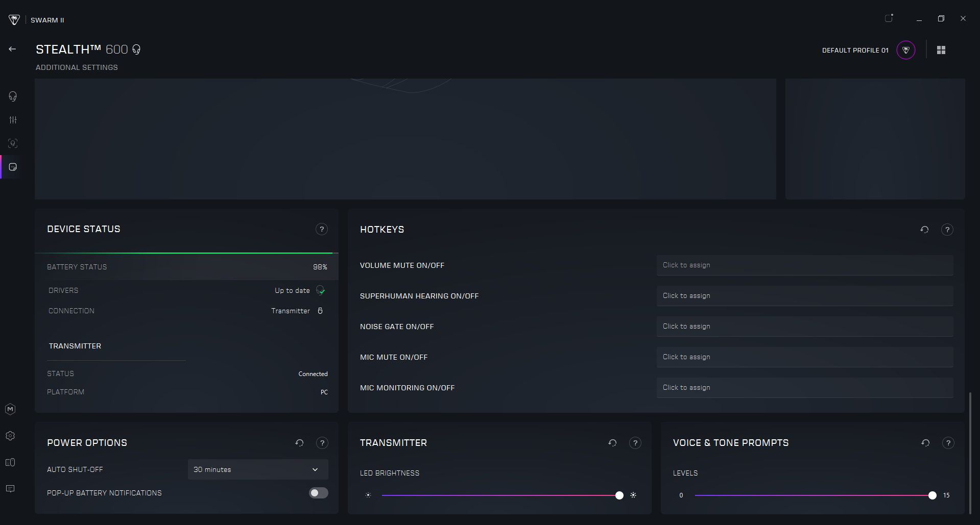The height and width of the screenshot is (525, 980).
Task: Reset Voice & Tone Prompts settings
Action: click(x=925, y=443)
